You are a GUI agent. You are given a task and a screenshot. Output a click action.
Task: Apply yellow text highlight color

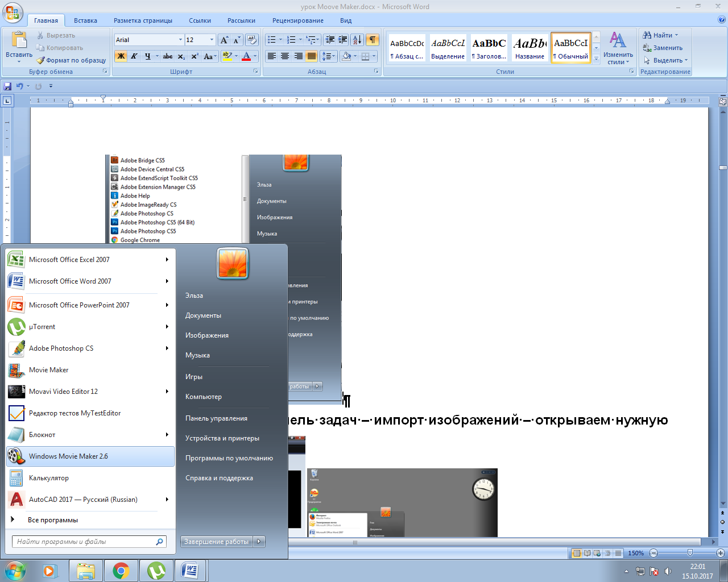(227, 56)
